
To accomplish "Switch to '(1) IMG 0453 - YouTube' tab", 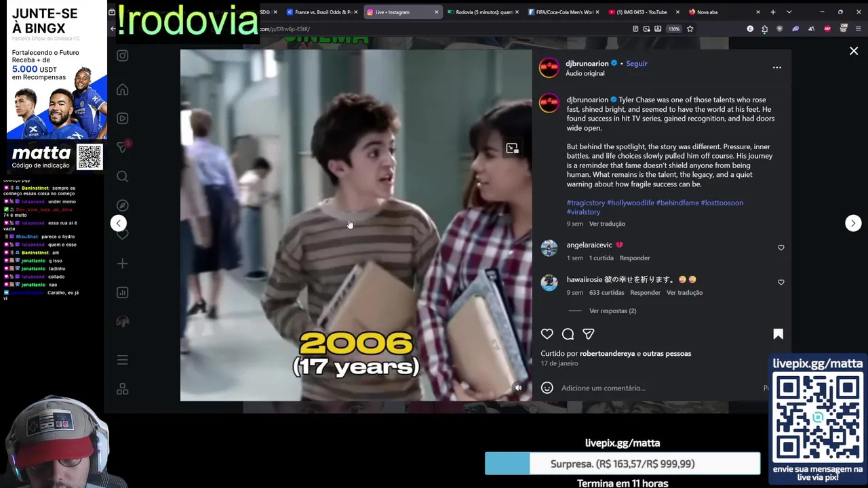I will pos(644,12).
